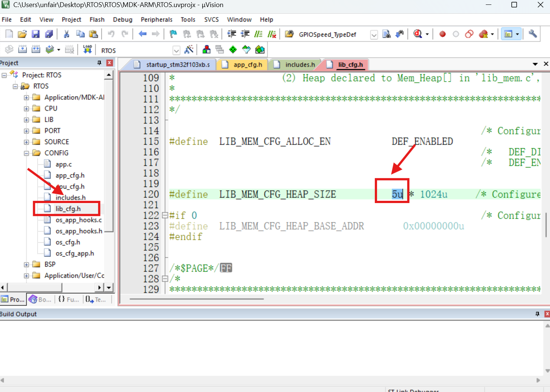
Task: Click the project tree horizontal scrollbar
Action: pos(35,287)
